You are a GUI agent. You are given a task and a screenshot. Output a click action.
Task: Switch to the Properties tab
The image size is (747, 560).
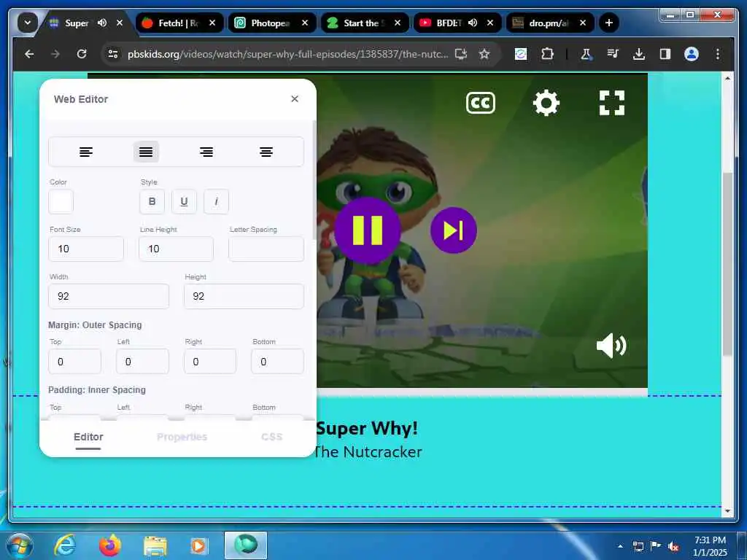pos(182,437)
